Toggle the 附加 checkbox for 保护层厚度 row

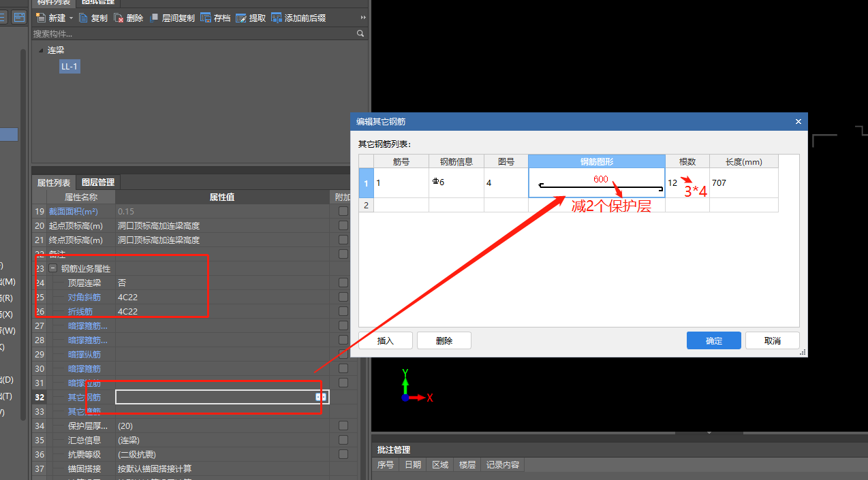pos(343,426)
